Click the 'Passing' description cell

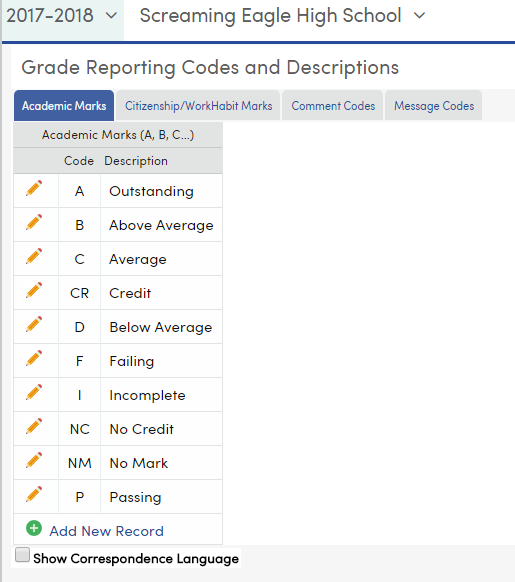tap(162, 497)
